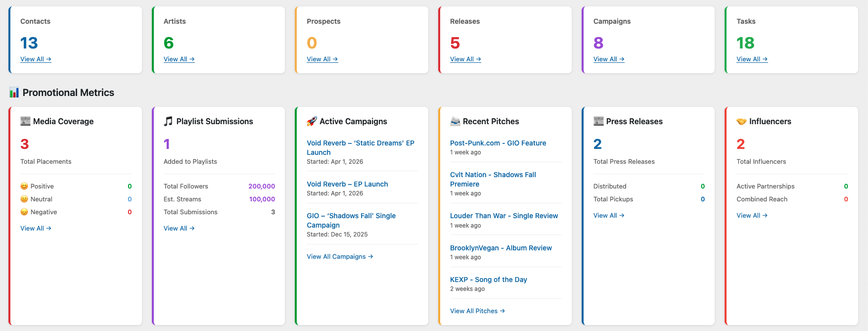
Task: Select the KEXP Song of the Day pitch
Action: pos(488,280)
